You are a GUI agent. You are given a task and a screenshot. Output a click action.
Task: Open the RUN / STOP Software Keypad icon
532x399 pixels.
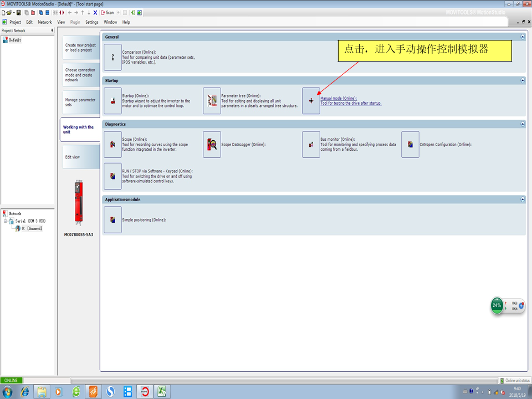(x=112, y=176)
